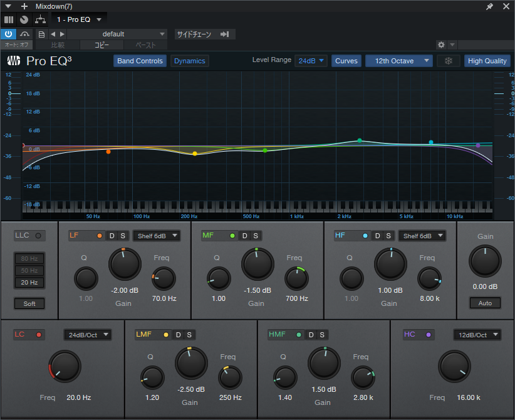
Task: Toggle the LC low cut enable dot
Action: (39, 335)
